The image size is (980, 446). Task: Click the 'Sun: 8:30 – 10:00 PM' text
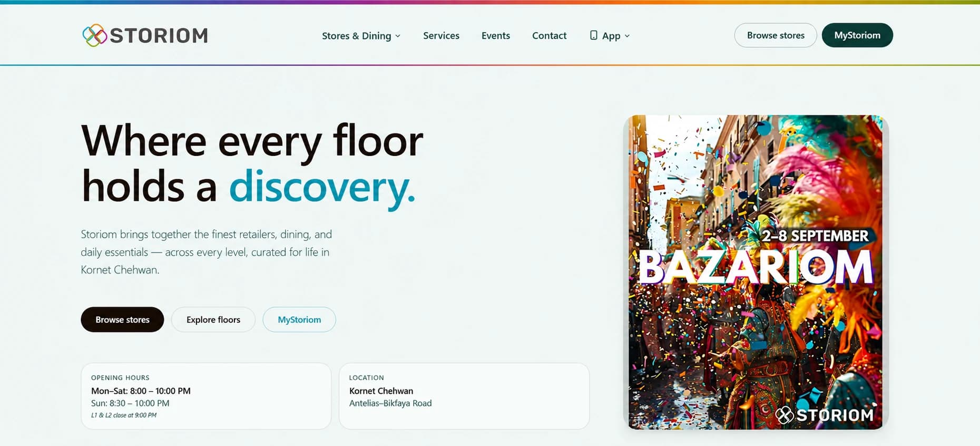coord(130,403)
